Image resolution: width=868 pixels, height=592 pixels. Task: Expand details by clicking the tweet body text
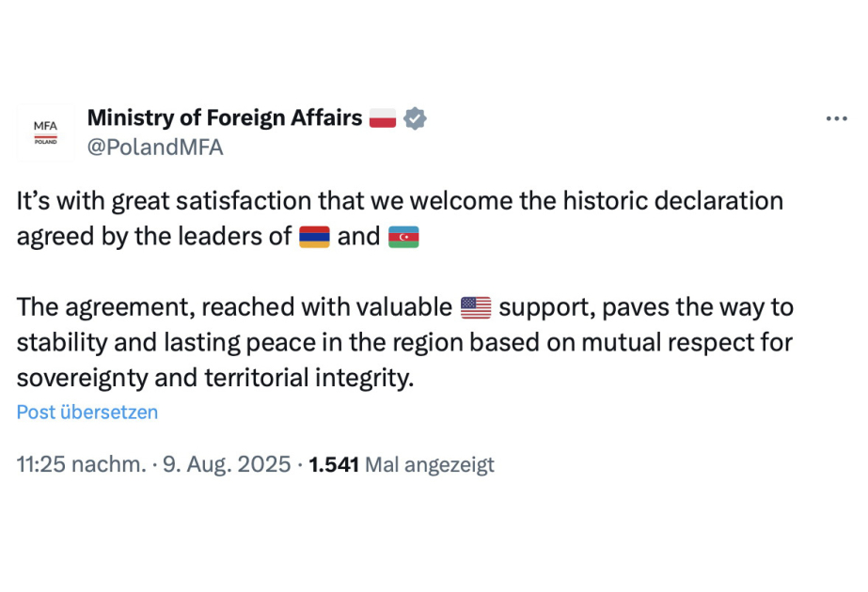click(x=376, y=306)
